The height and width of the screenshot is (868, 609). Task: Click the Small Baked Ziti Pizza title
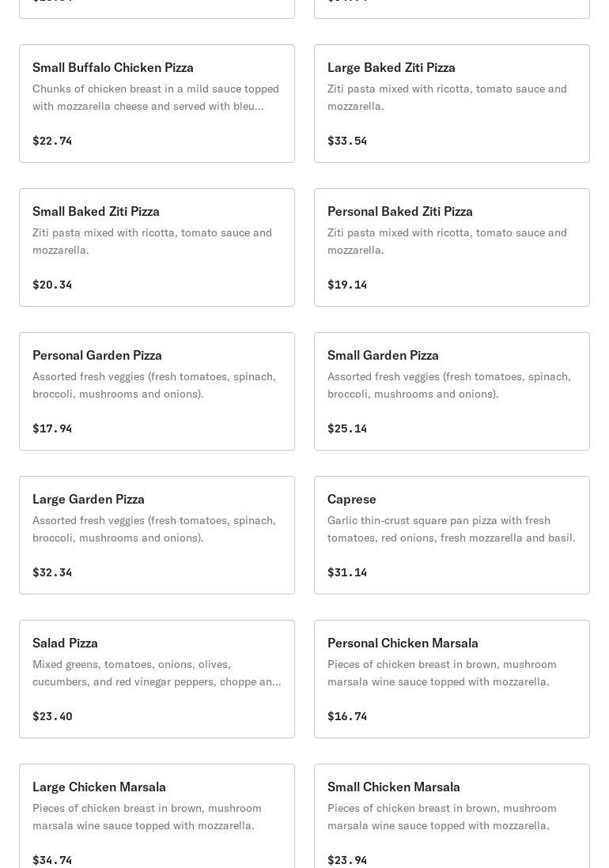[96, 211]
